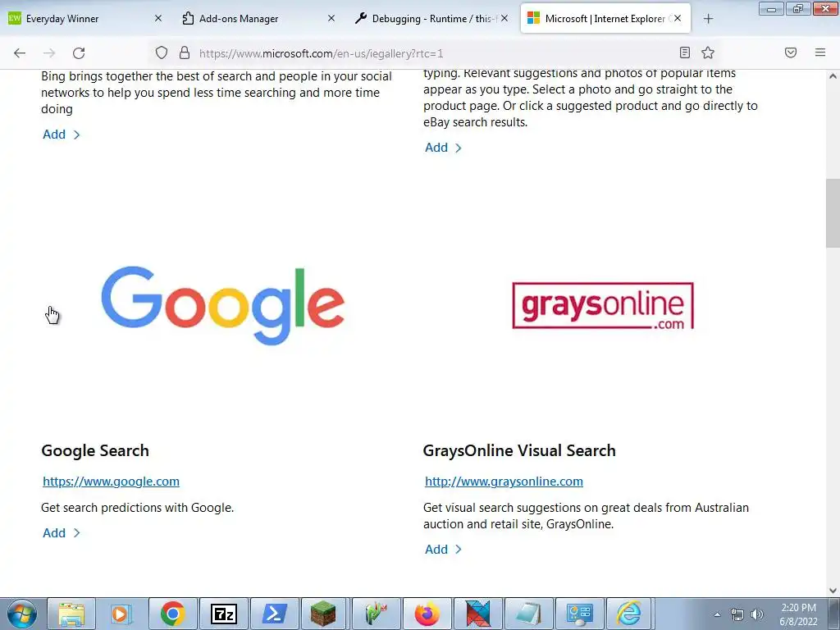Click the Google logo image

pyautogui.click(x=222, y=305)
